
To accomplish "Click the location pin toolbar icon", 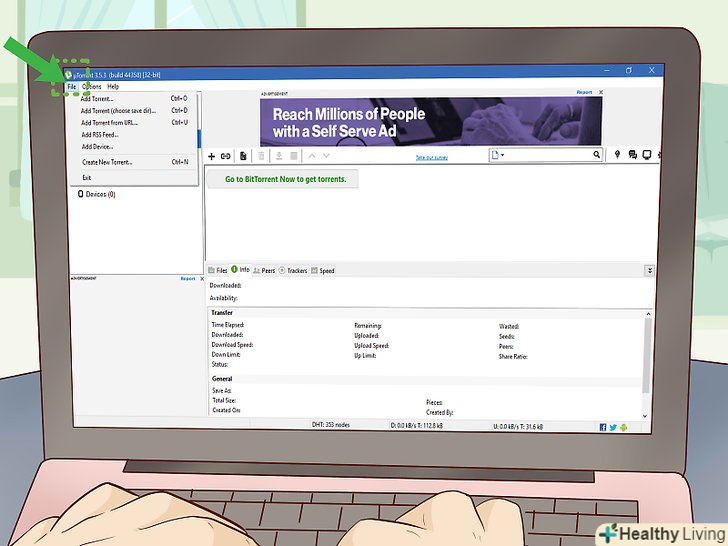I will click(x=617, y=155).
